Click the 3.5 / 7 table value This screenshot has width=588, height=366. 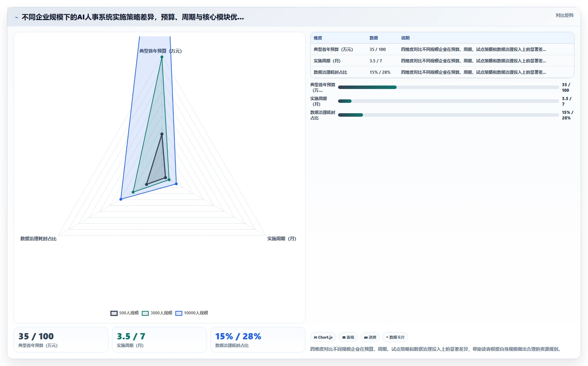tap(376, 61)
